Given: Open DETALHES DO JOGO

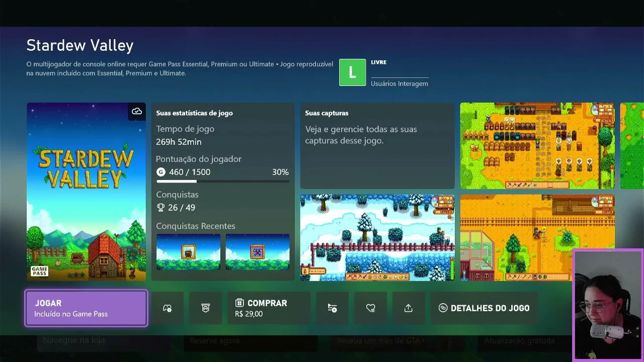Looking at the screenshot, I should pyautogui.click(x=484, y=308).
